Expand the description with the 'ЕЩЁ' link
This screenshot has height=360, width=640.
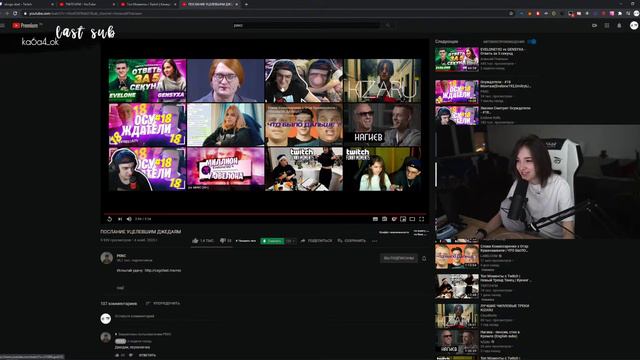point(120,288)
